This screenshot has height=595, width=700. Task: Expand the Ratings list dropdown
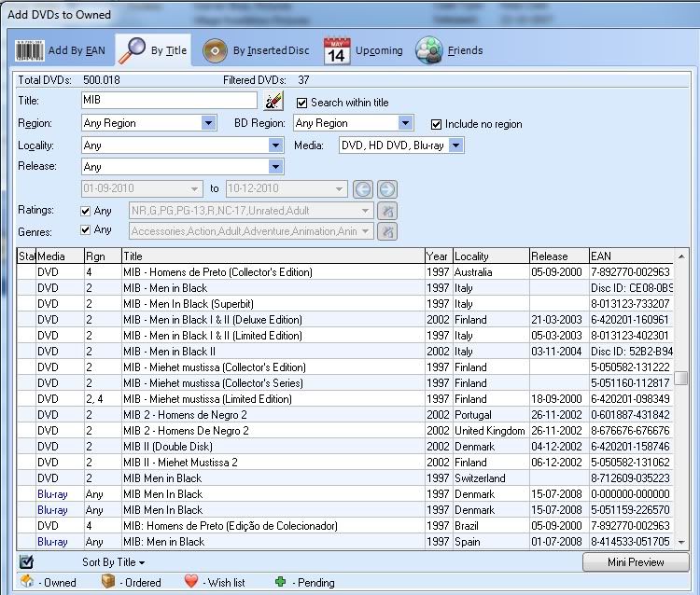tap(365, 211)
